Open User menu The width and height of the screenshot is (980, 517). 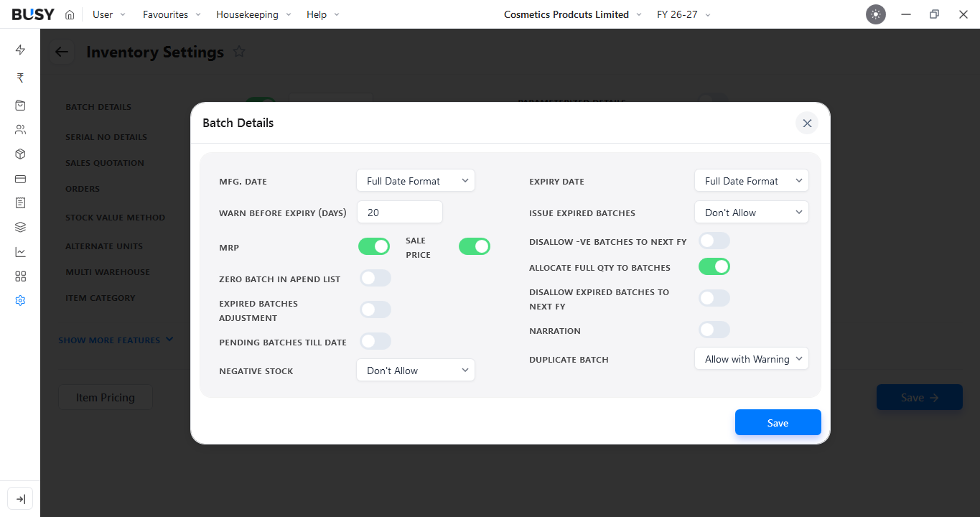109,14
